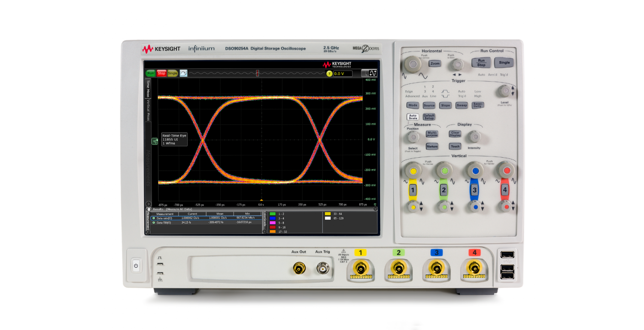This screenshot has width=644, height=330.
Task: Click the Multipurpose key
Action: tap(432, 134)
